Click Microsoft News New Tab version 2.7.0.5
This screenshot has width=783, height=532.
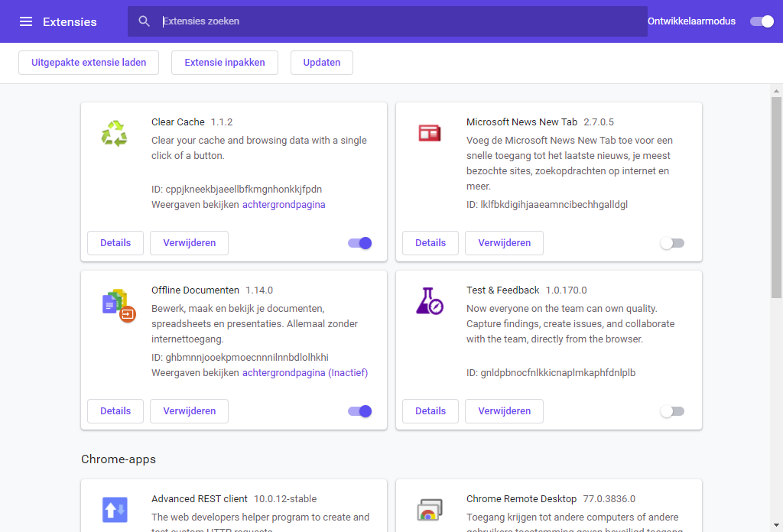coord(599,122)
